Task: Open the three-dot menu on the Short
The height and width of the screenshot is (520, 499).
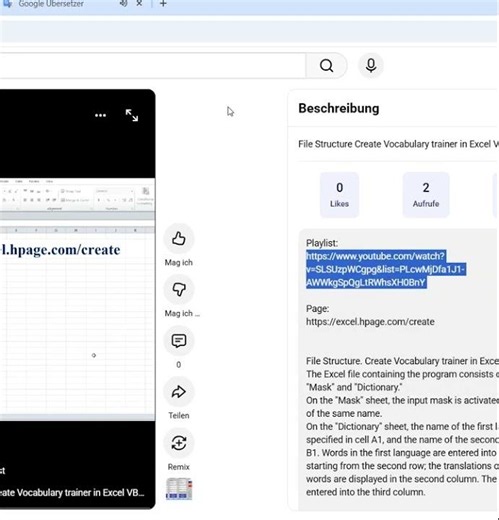Action: [x=100, y=115]
